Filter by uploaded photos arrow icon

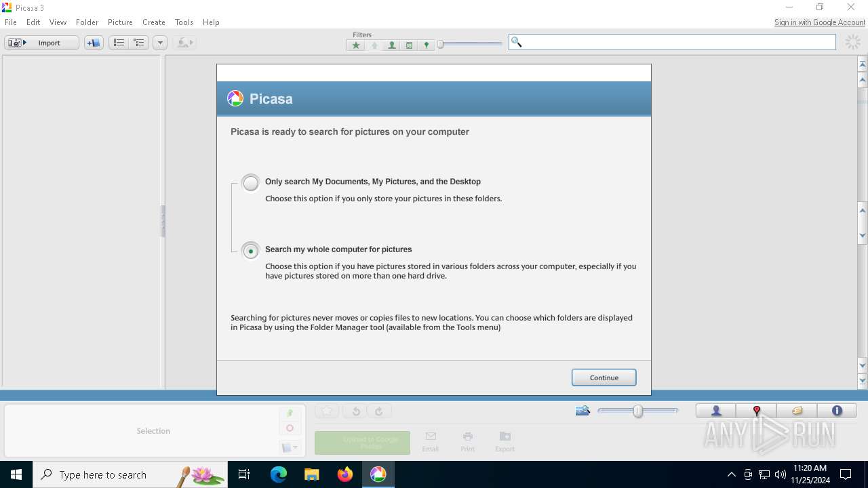pos(374,45)
